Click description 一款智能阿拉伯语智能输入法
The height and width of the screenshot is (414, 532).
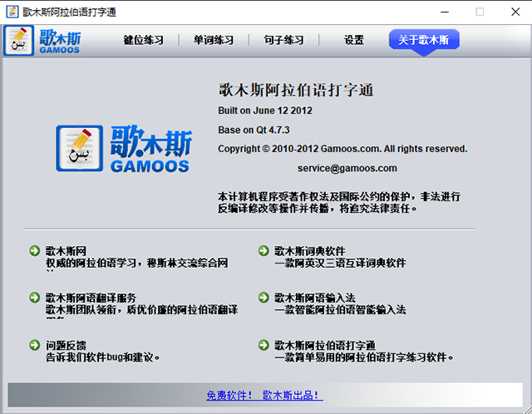pos(340,309)
